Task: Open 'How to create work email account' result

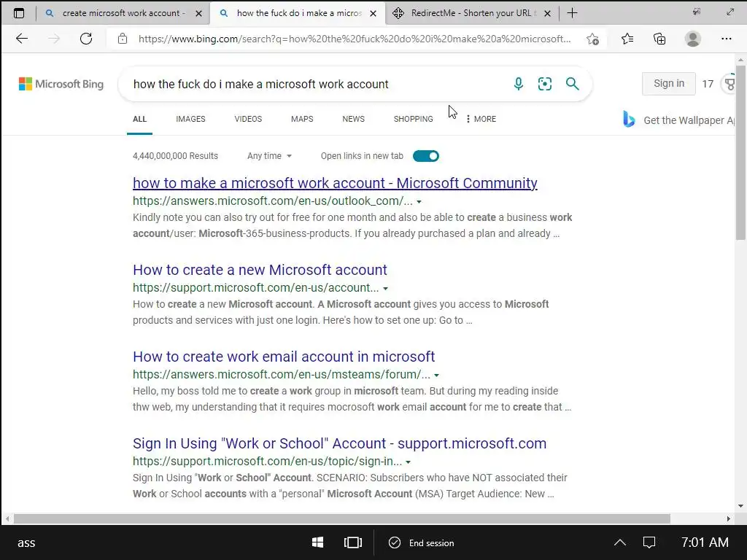Action: point(284,356)
